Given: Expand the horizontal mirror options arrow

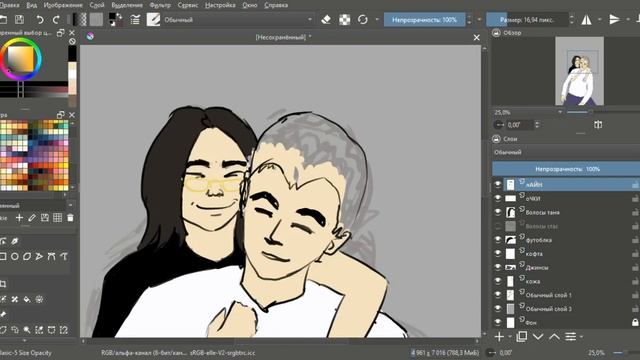Looking at the screenshot, I should 600,20.
